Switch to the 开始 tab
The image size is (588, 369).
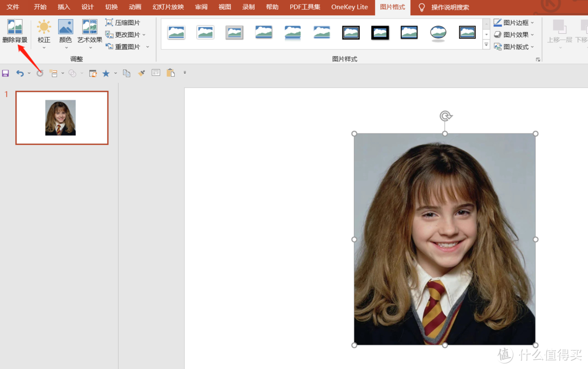click(40, 7)
